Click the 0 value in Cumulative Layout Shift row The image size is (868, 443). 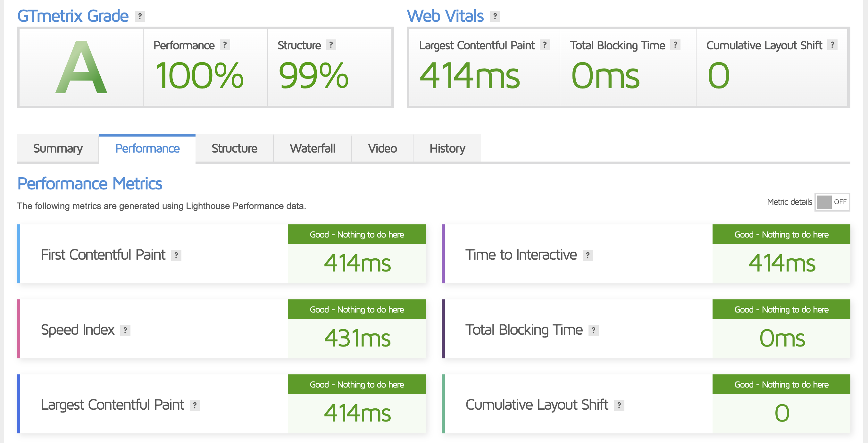tap(782, 413)
